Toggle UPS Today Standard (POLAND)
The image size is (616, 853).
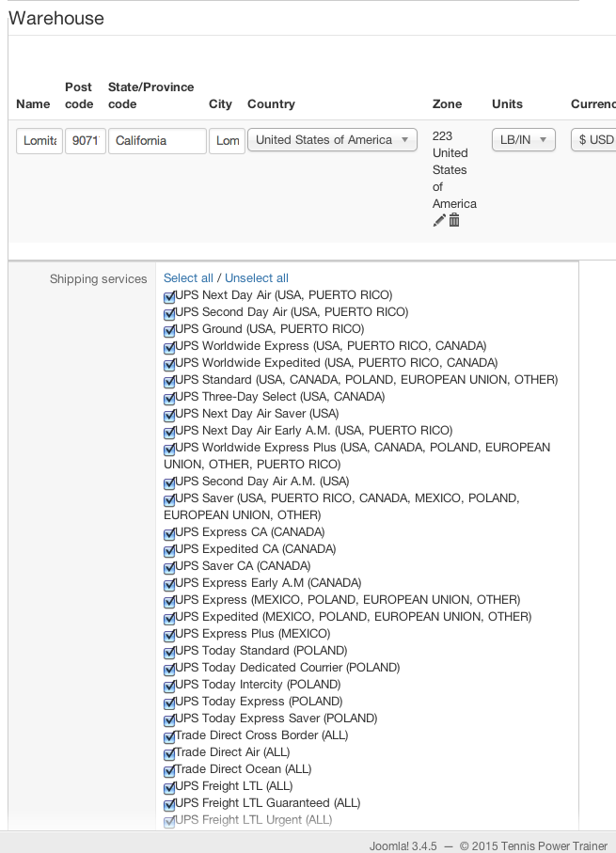(169, 653)
